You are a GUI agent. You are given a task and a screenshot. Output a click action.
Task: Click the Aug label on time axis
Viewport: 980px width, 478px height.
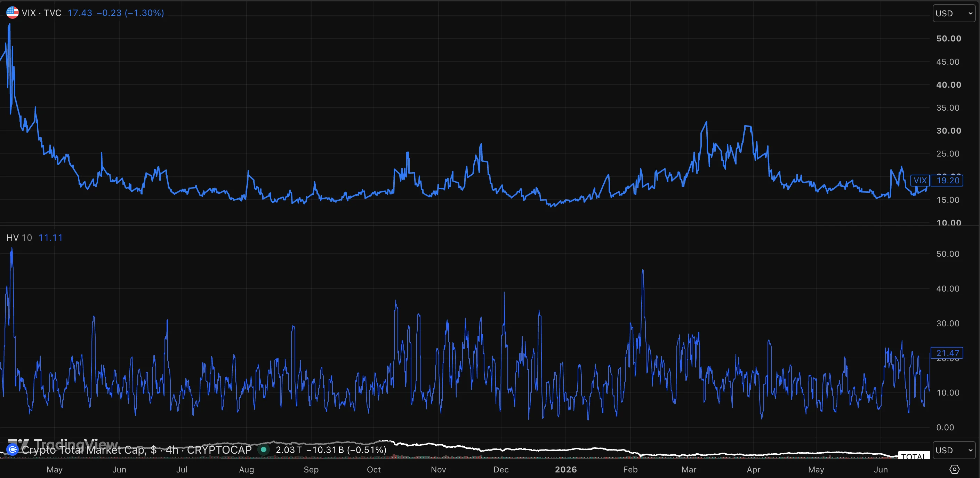[x=247, y=469]
